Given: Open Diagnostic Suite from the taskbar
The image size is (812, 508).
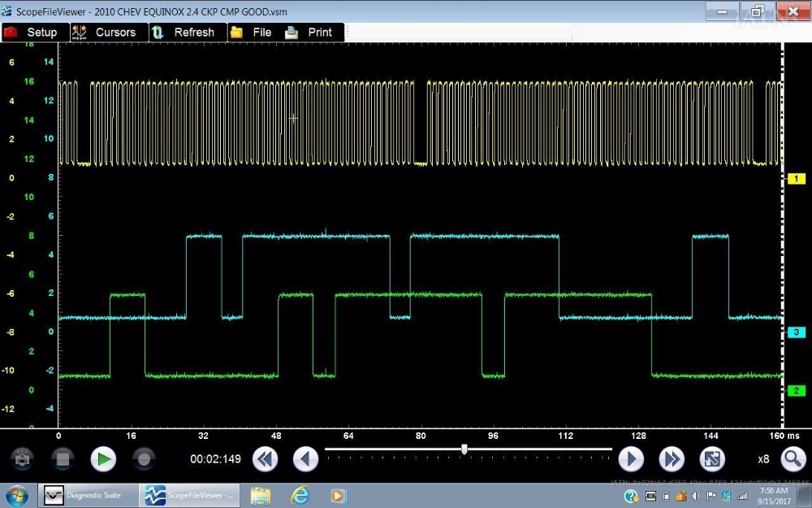Looking at the screenshot, I should point(88,495).
